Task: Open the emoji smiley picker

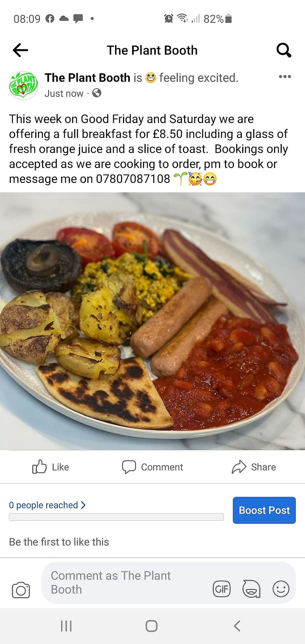Action: pyautogui.click(x=281, y=589)
